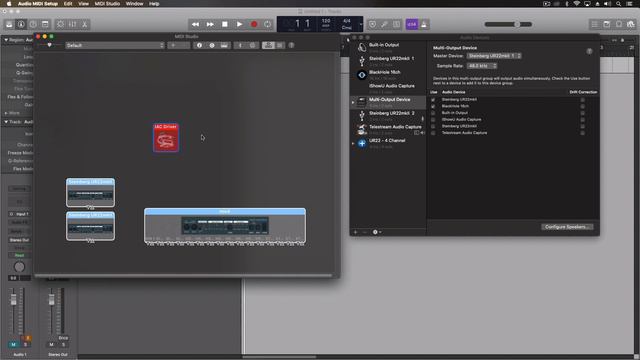Open Note Pads in Logic toolbar

click(607, 24)
